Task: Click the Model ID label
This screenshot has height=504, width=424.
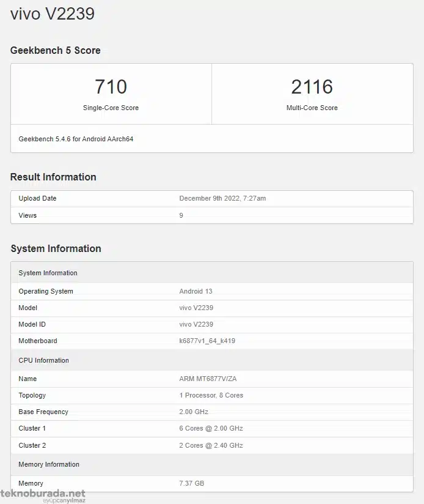Action: (32, 324)
